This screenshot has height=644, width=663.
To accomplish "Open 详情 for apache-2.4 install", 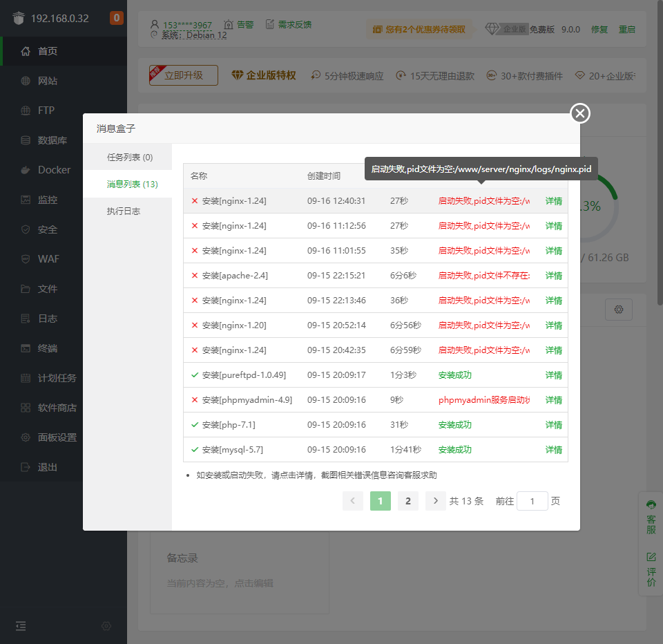I will (x=553, y=276).
